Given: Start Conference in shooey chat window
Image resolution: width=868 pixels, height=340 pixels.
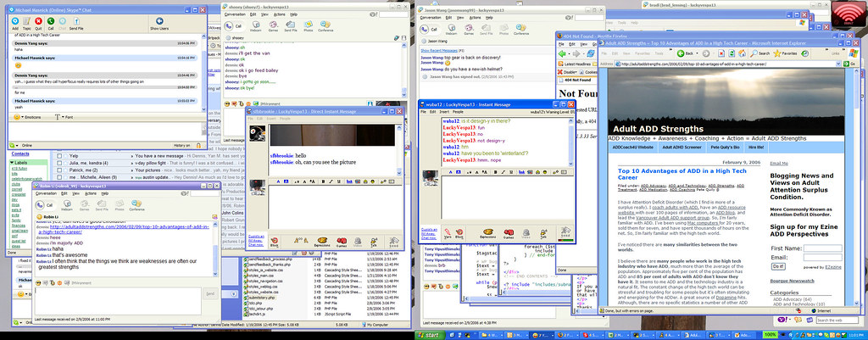Looking at the screenshot, I should (x=325, y=25).
